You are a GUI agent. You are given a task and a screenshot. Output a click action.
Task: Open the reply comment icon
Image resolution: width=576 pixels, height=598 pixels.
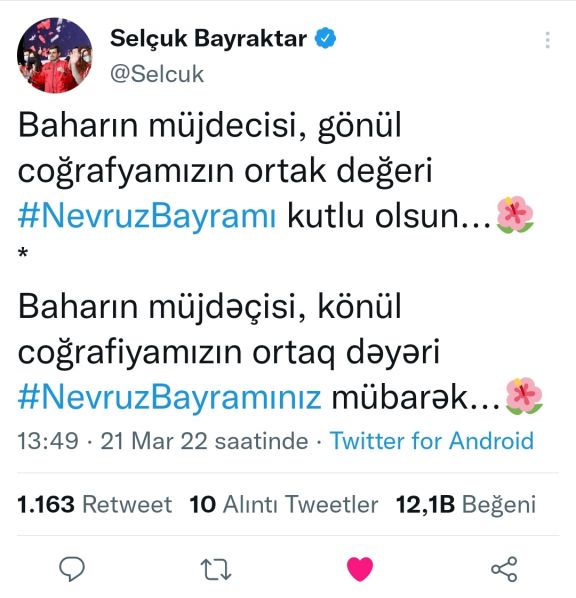tap(72, 568)
